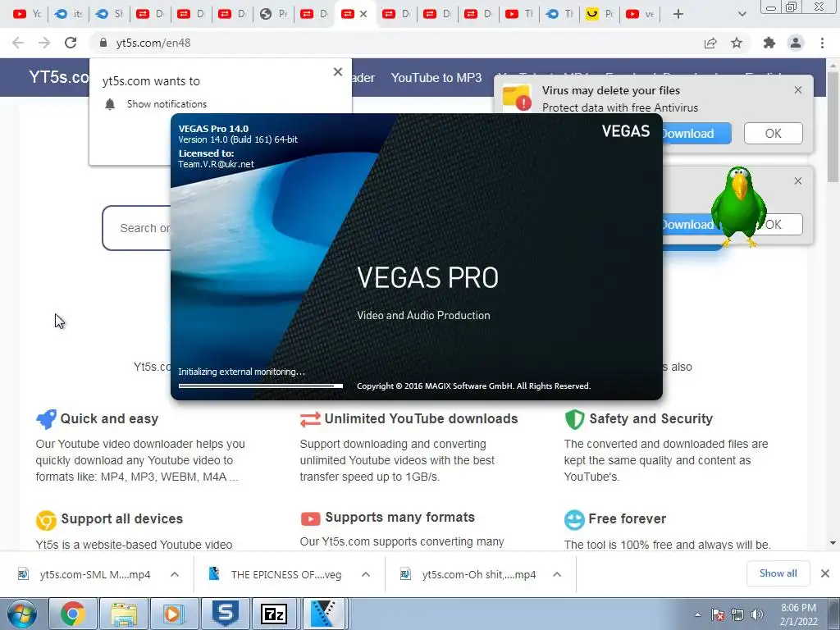
Task: Click the Search input box on yt5s
Action: (x=137, y=228)
